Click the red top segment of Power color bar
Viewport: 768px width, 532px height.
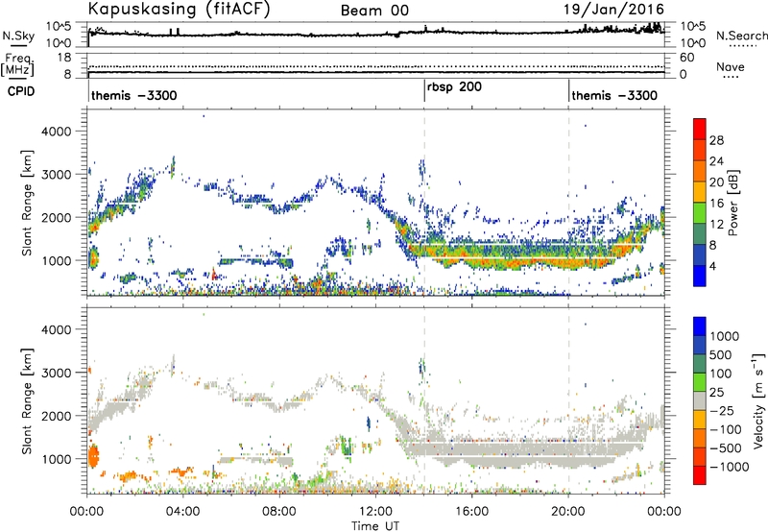pos(700,129)
